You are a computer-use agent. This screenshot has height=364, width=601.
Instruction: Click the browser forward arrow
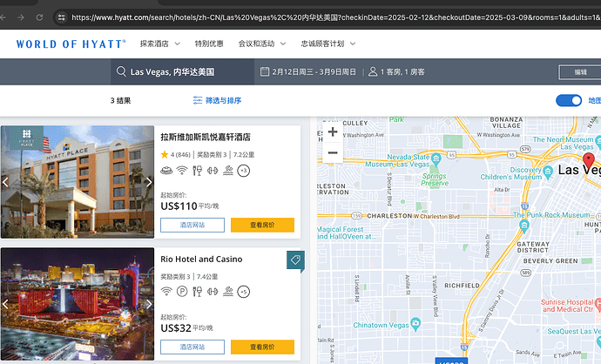(x=21, y=17)
